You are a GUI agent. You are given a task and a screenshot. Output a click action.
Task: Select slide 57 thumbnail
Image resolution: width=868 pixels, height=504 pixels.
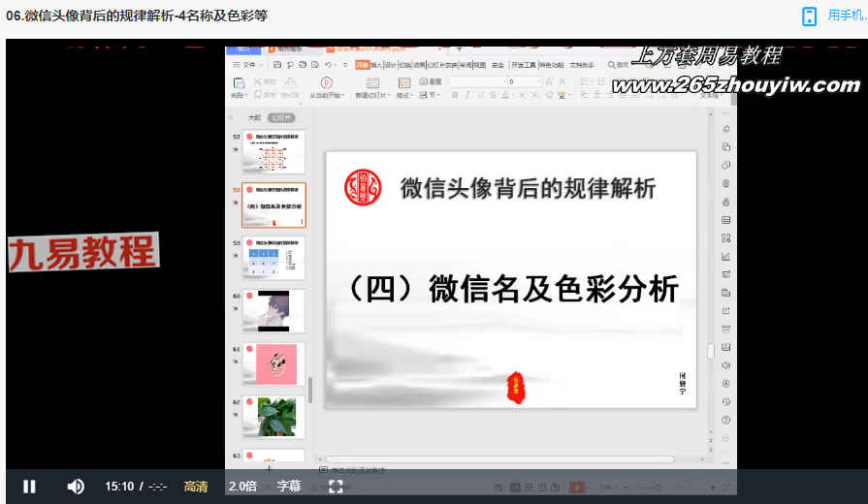click(273, 152)
